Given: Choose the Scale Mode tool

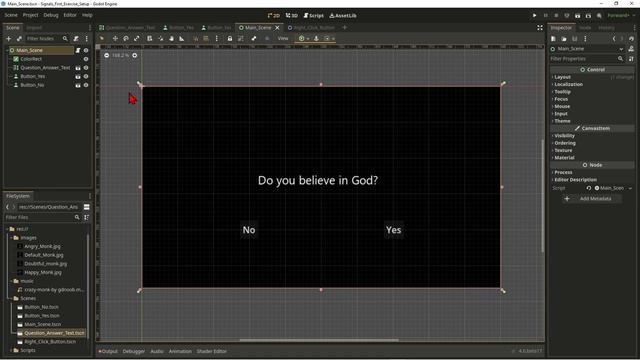Looking at the screenshot, I should pos(136,38).
